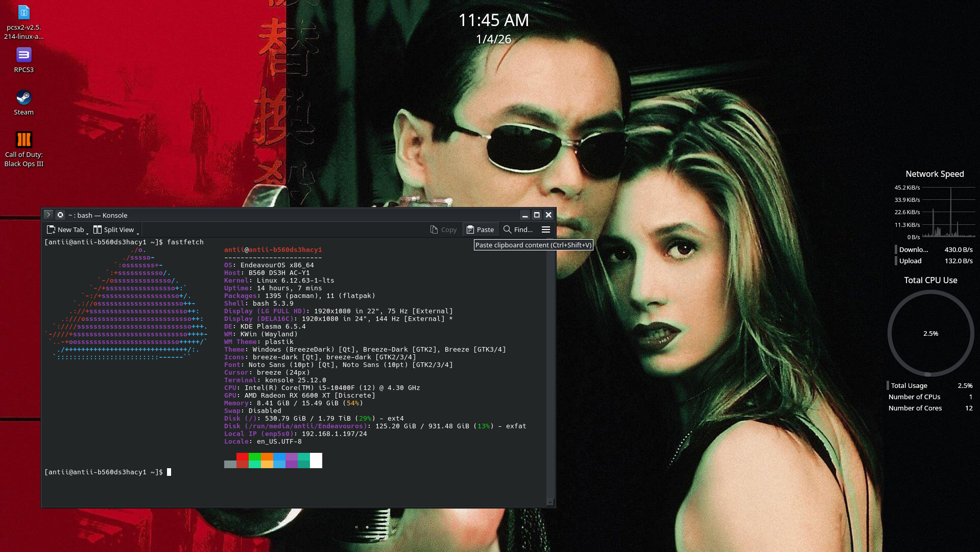The width and height of the screenshot is (980, 552).
Task: Click the 'Font: Noto Sans (10pt)' line
Action: tap(339, 364)
